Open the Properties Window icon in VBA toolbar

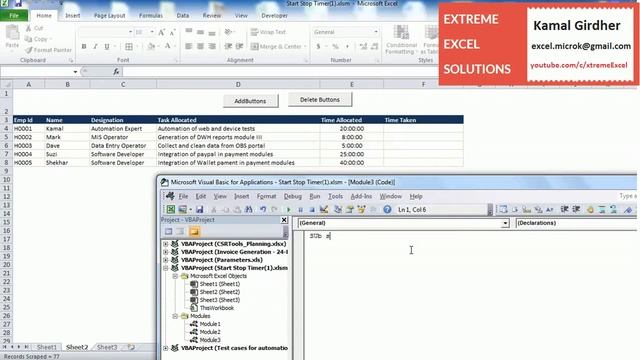tap(350, 210)
